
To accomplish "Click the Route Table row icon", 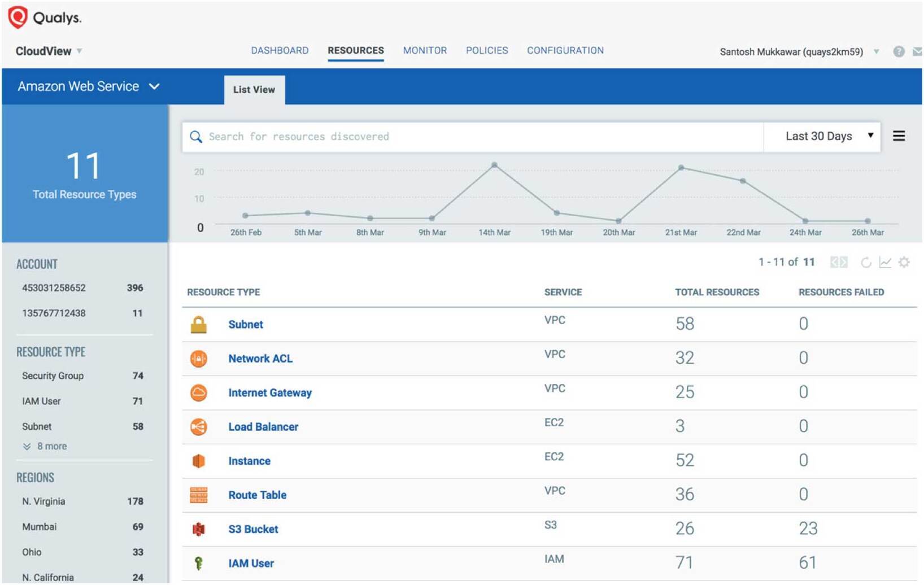I will pyautogui.click(x=198, y=495).
